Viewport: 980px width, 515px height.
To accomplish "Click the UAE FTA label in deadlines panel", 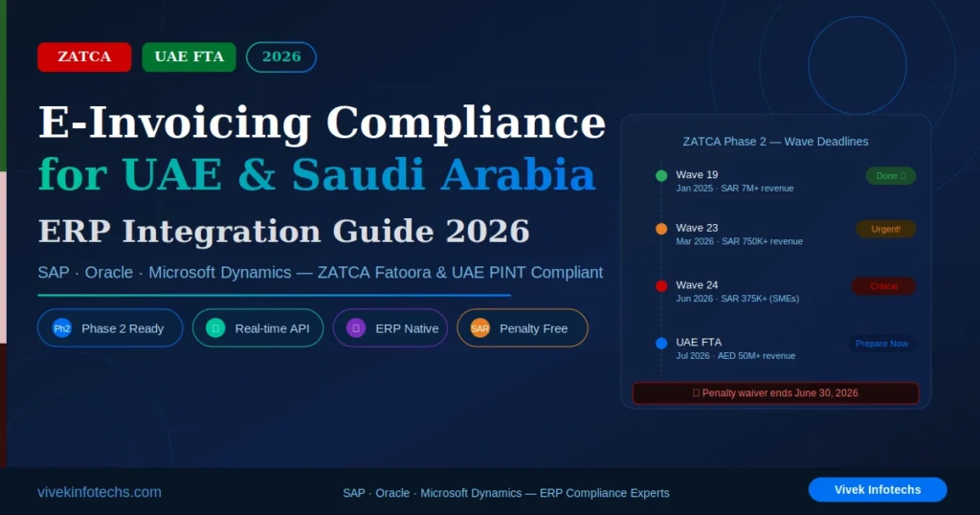I will click(699, 342).
